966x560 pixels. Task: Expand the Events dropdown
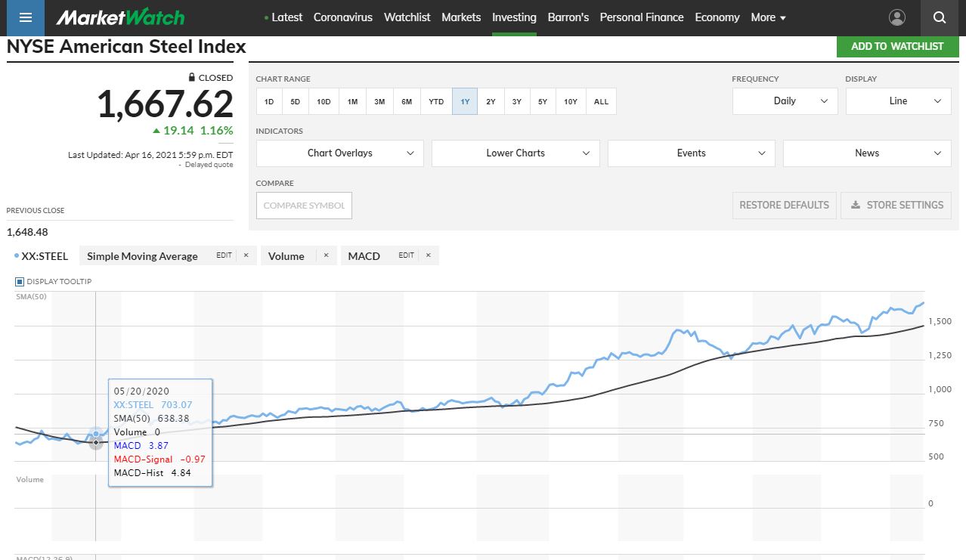692,153
